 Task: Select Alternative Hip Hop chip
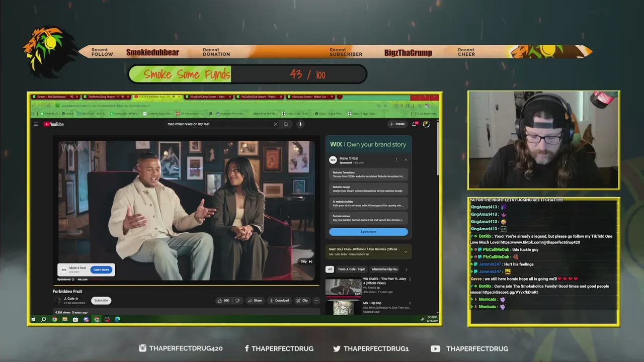coord(385,269)
